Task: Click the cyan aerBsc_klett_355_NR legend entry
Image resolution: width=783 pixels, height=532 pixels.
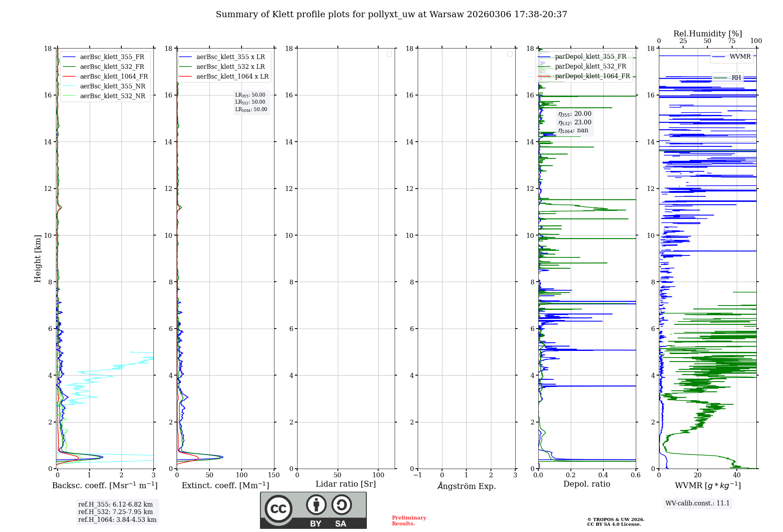Action: pos(112,86)
